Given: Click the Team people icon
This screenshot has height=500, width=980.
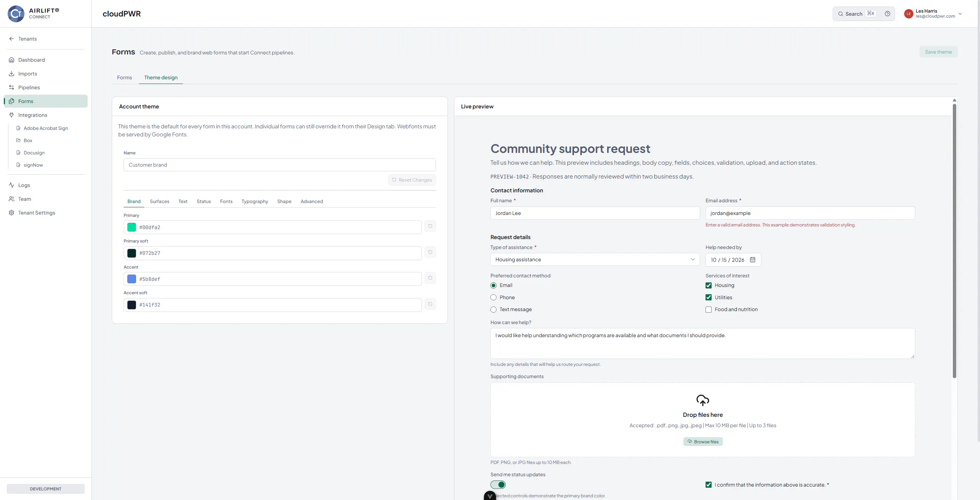Looking at the screenshot, I should click(x=11, y=199).
